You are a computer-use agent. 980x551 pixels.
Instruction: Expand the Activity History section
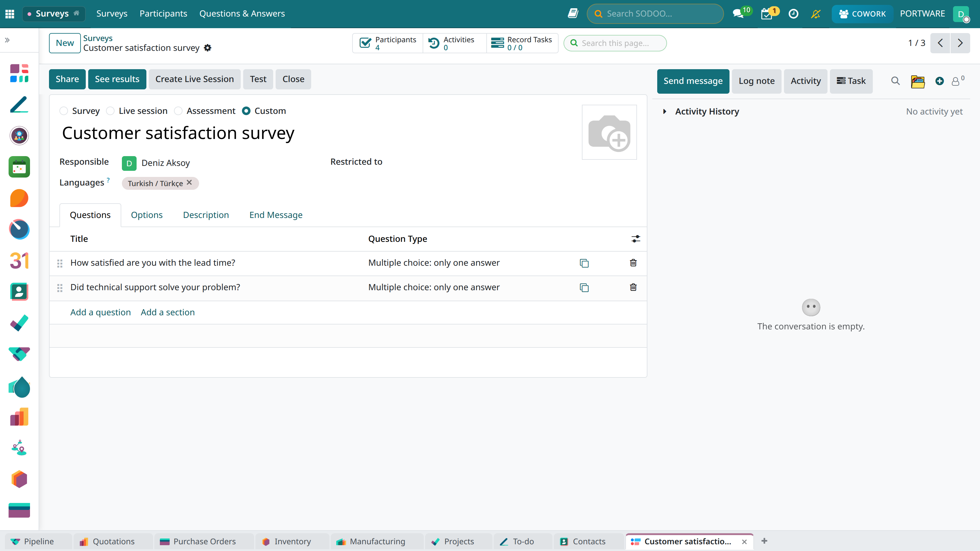tap(665, 111)
